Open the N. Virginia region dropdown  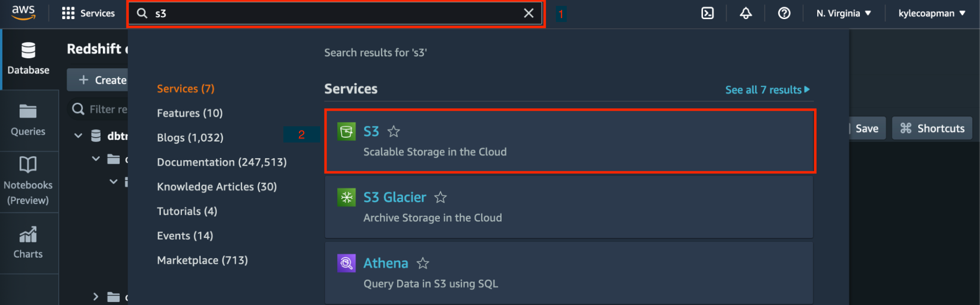[843, 13]
